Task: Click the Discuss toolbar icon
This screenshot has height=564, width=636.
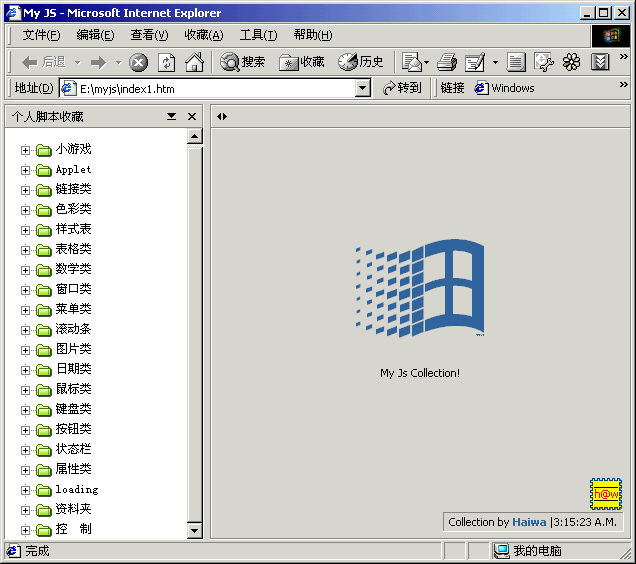Action: point(516,62)
